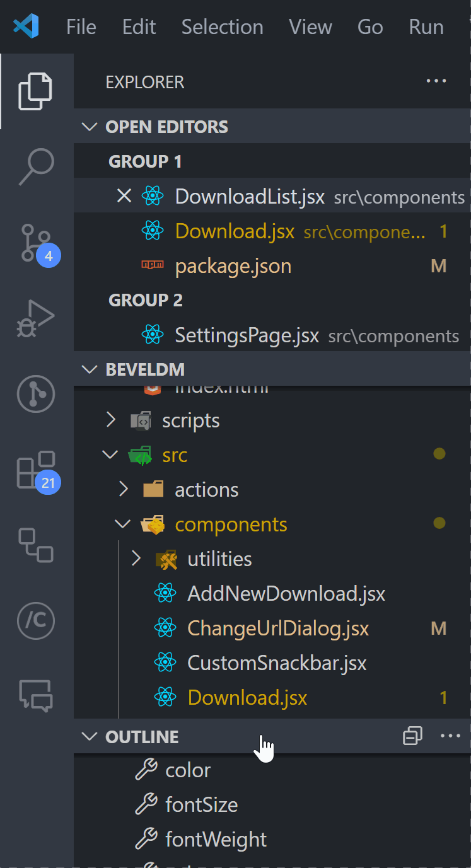Open the Explorer view in activity bar
The height and width of the screenshot is (868, 471).
(x=35, y=91)
